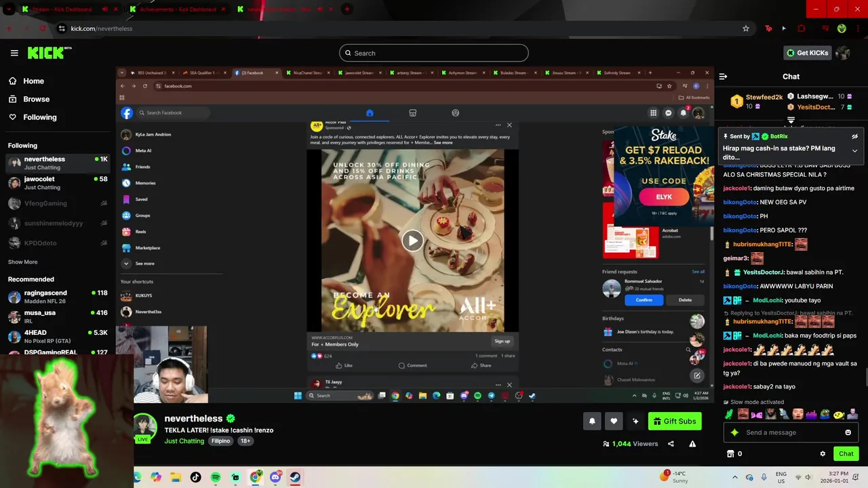
Task: Open the weather widget
Action: pyautogui.click(x=675, y=477)
